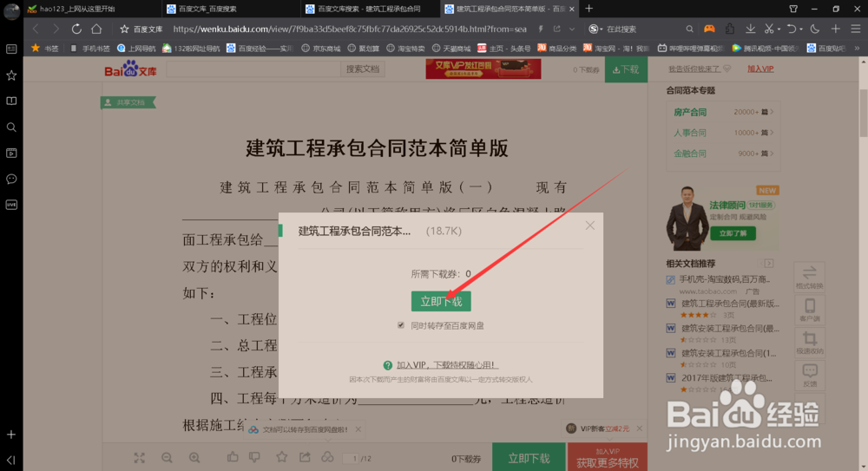Click the 客户端 side tool
This screenshot has height=471, width=868.
point(809,310)
